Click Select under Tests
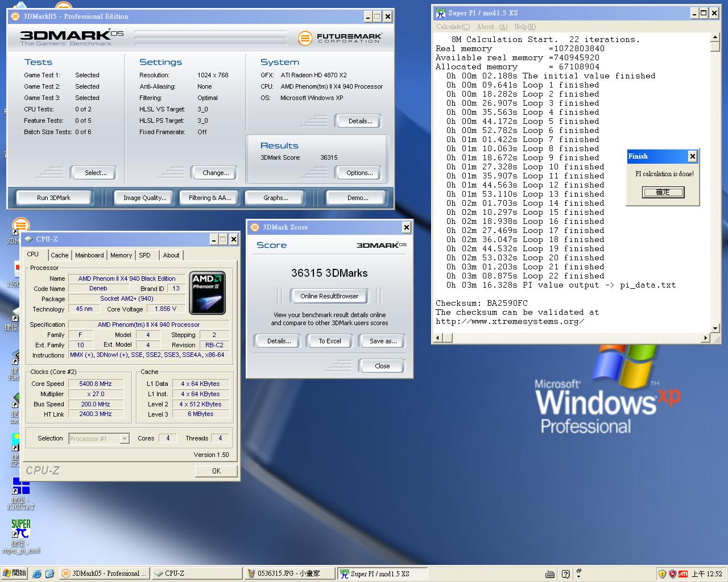Viewport: 728px width, 582px height. click(x=96, y=173)
